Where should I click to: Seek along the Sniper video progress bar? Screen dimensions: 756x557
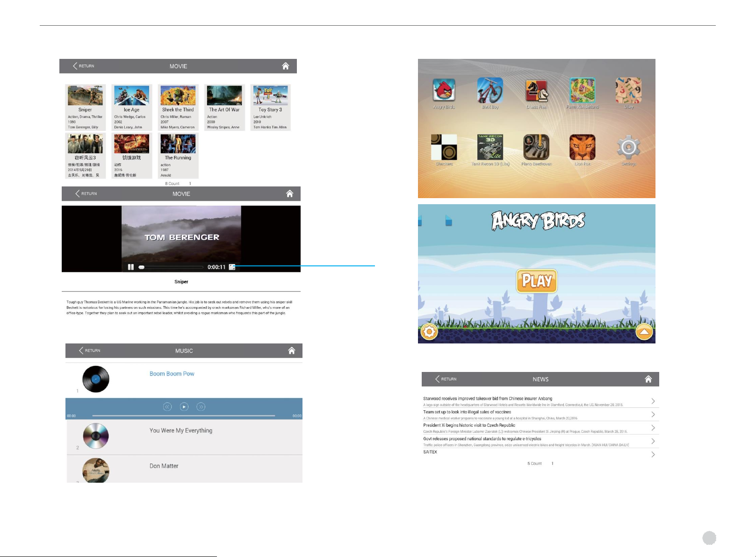tap(171, 267)
